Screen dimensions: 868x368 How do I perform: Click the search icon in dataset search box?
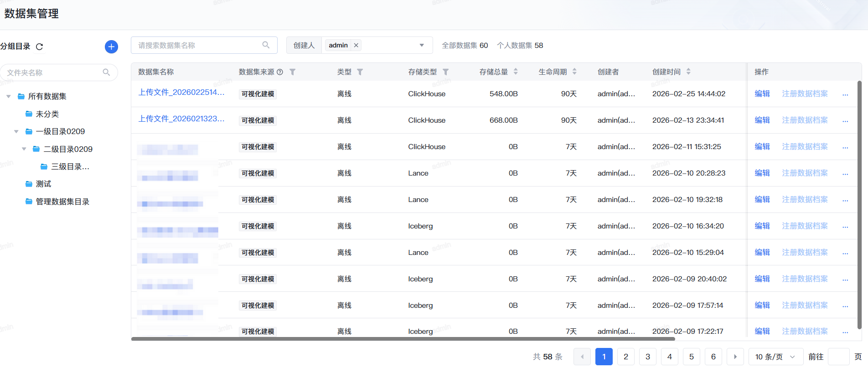tap(266, 45)
